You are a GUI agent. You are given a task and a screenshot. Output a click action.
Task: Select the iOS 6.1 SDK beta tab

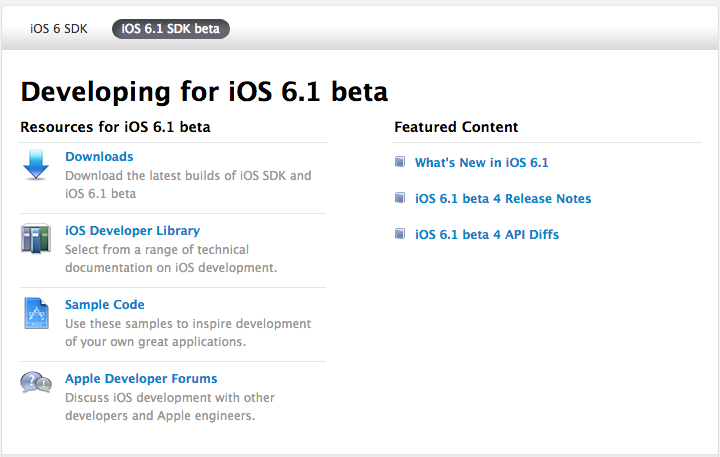[x=170, y=29]
